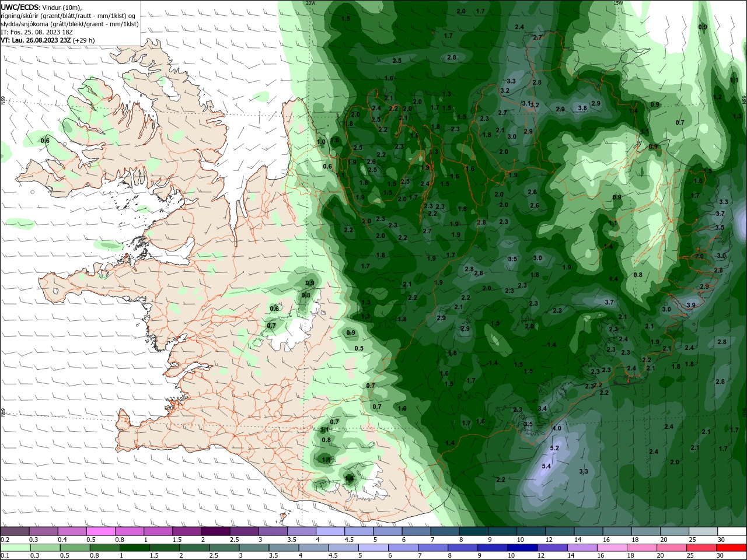Viewport: 747px width, 560px height.
Task: Click the light lavender 4 snow legend swatch
Action: (x=330, y=531)
